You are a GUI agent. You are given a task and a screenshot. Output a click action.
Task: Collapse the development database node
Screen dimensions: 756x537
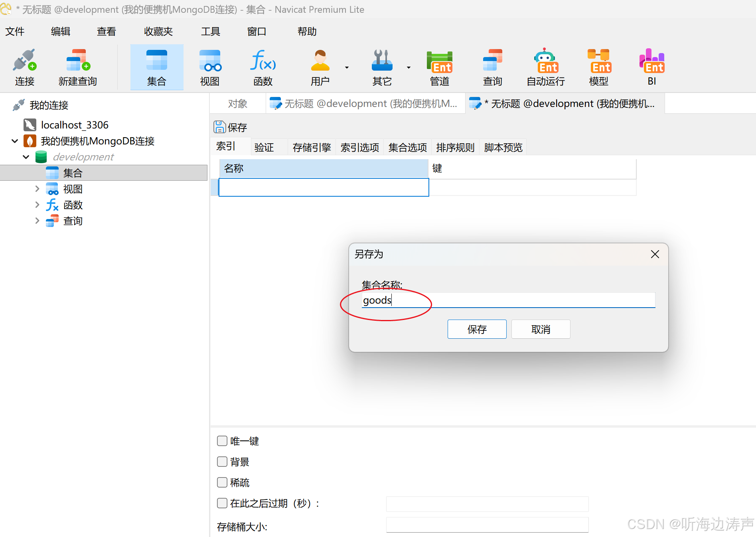tap(26, 156)
